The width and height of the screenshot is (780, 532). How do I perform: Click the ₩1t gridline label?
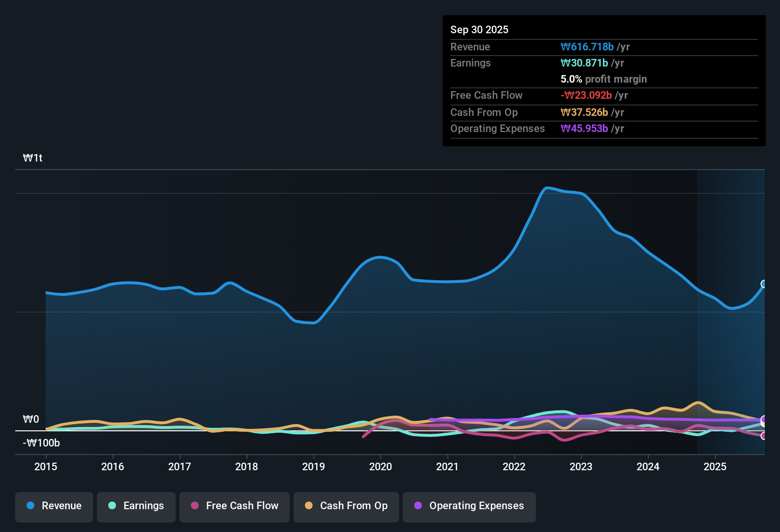33,158
